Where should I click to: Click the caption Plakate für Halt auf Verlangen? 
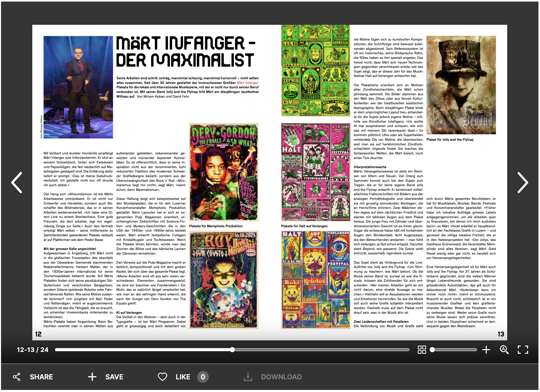point(304,226)
